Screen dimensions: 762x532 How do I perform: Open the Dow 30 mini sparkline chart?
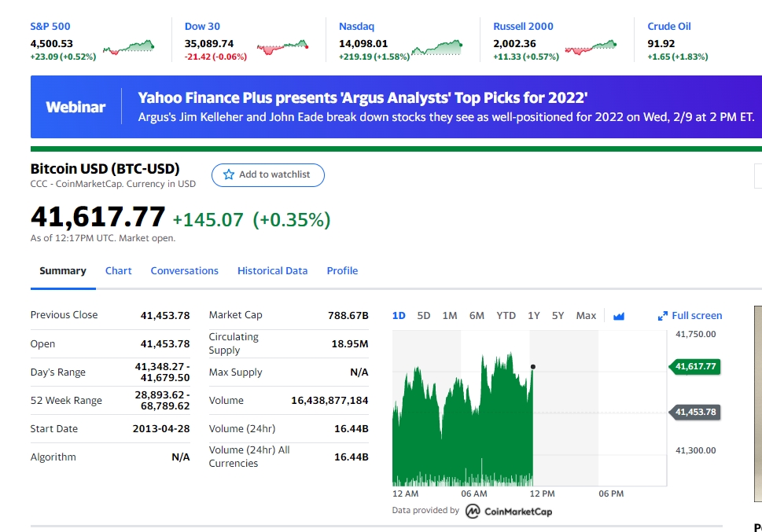click(x=282, y=48)
